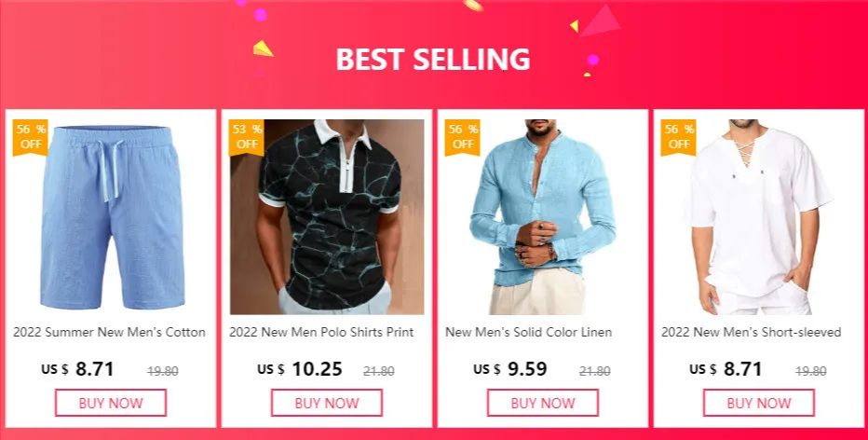Open the 'New Men's Solid Color Linen' title
868x440 pixels.
pos(529,333)
